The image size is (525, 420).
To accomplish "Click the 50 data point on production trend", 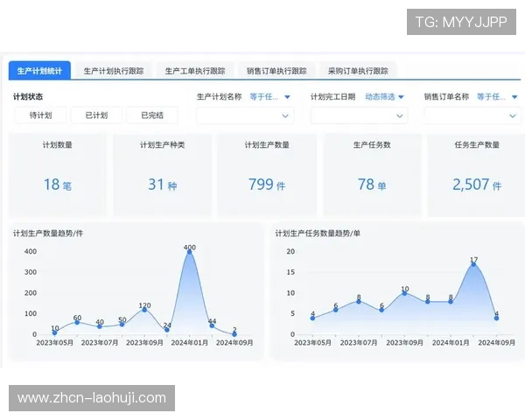I will (x=122, y=325).
